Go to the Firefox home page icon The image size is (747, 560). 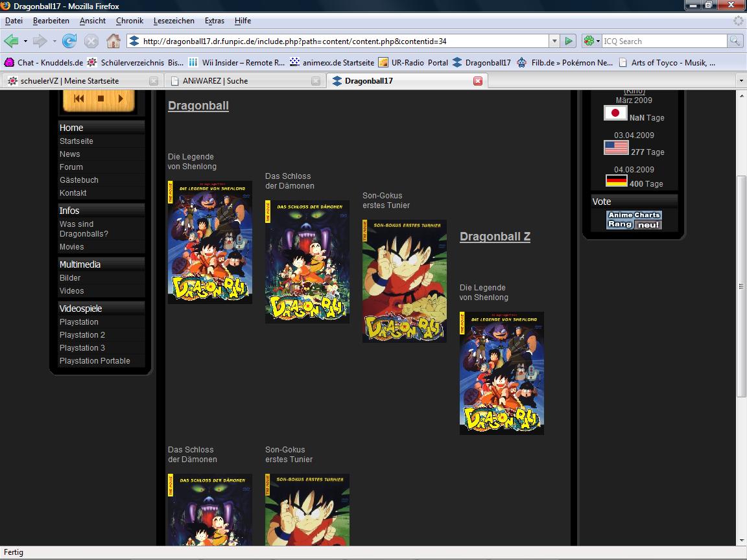(113, 41)
